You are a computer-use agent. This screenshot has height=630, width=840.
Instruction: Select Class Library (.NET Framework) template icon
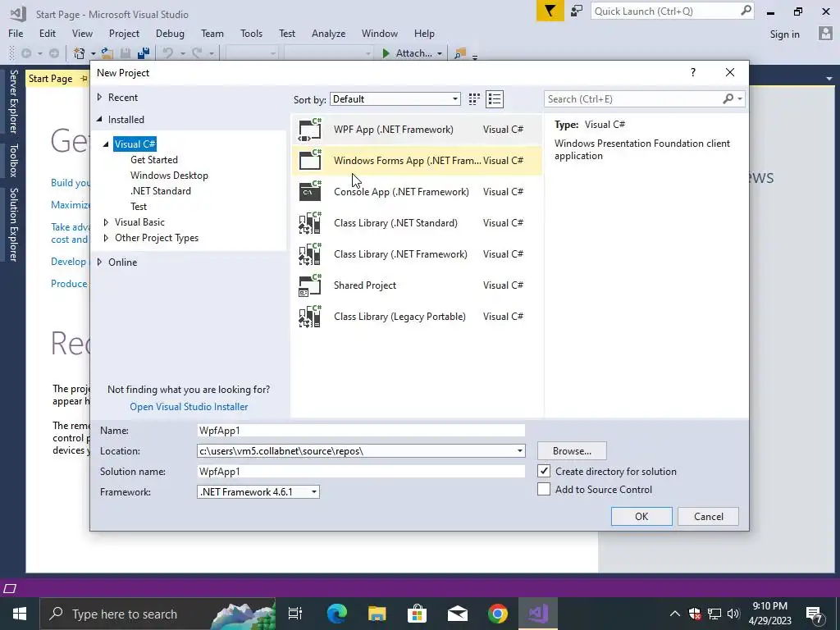(x=310, y=254)
